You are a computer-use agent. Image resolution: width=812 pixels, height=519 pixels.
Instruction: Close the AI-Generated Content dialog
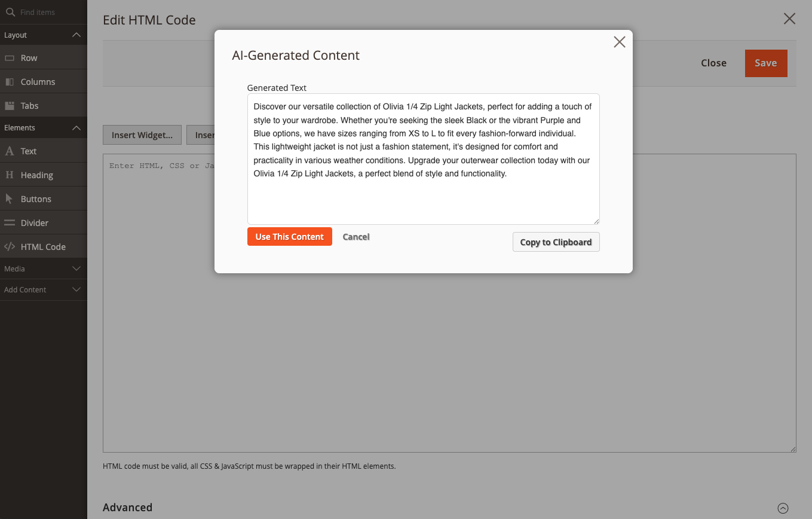pyautogui.click(x=620, y=42)
